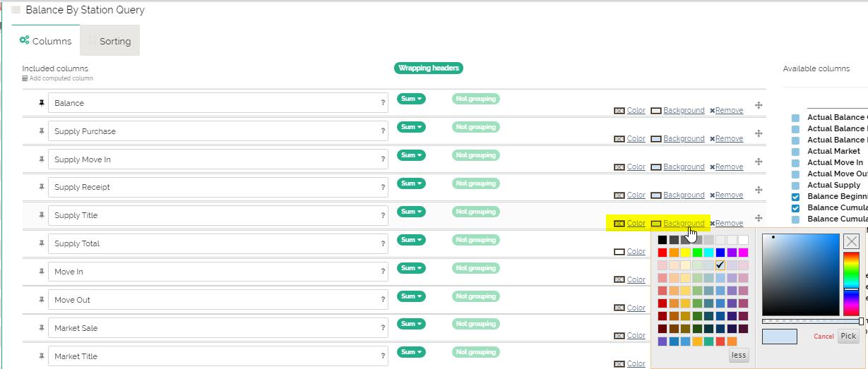Toggle Not grouping for Supply Purchase
The image size is (868, 369).
(x=475, y=127)
